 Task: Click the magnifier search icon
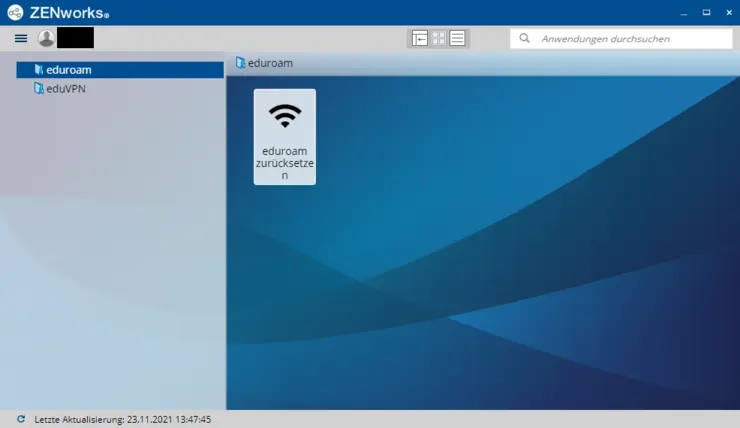525,39
